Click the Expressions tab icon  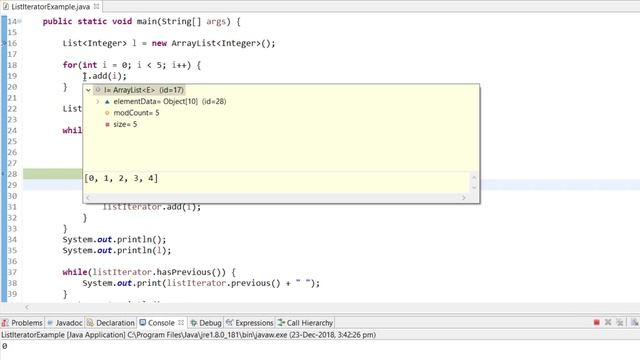230,322
